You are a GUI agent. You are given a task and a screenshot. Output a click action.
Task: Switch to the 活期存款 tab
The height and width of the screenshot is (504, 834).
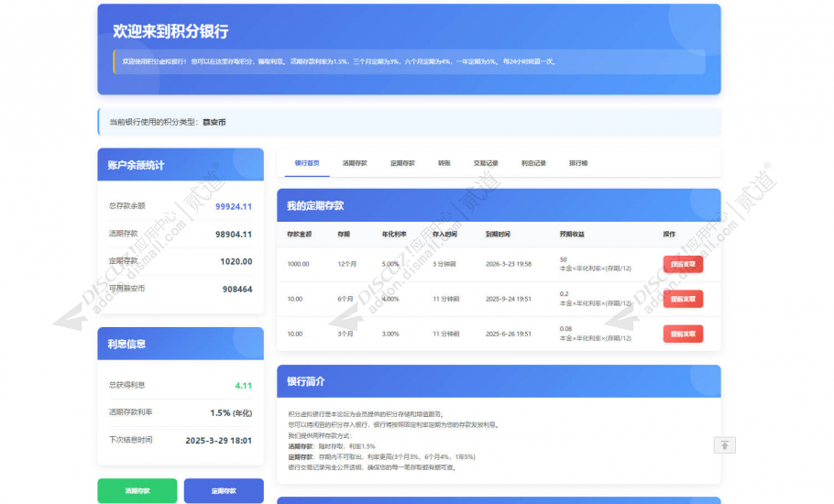(355, 163)
